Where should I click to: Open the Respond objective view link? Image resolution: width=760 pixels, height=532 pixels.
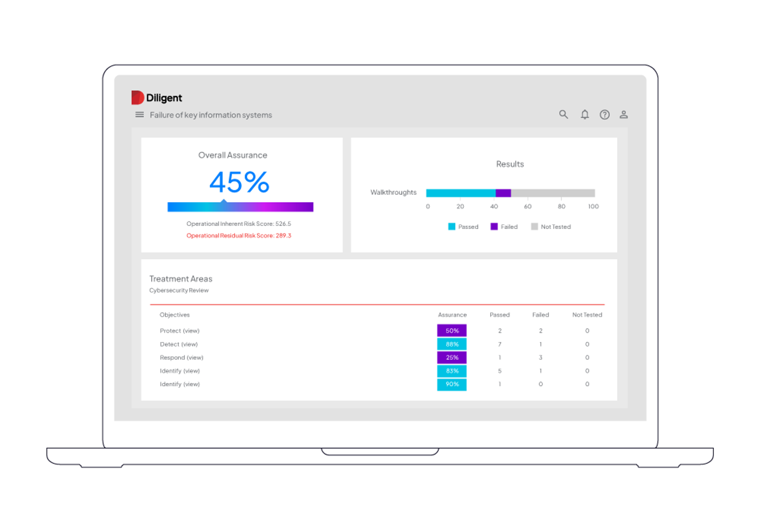point(195,357)
